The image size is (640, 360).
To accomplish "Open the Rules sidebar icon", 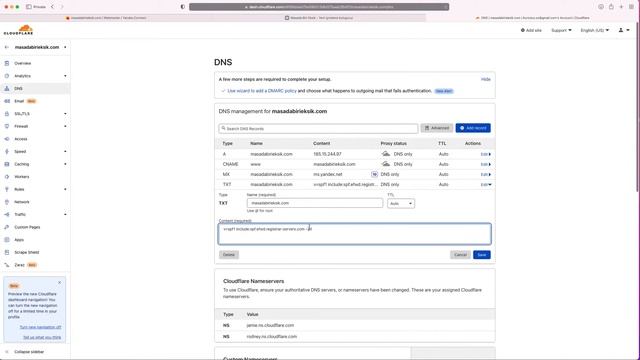I will [x=7, y=189].
